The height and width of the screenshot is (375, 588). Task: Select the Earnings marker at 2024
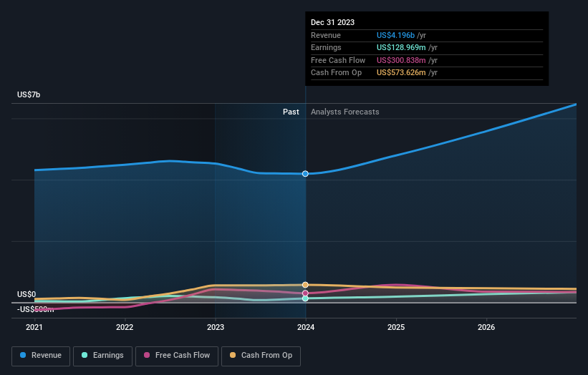click(x=305, y=298)
